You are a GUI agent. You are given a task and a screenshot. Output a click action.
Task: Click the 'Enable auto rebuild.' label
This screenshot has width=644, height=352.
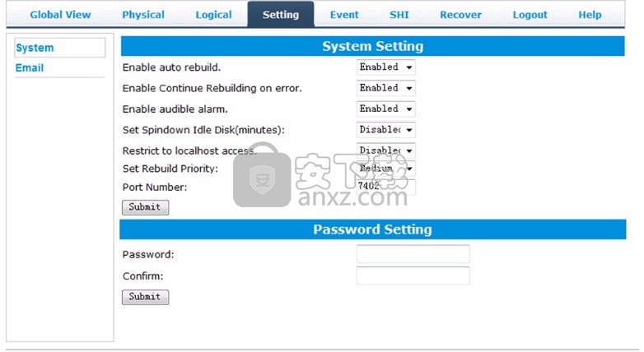click(171, 67)
